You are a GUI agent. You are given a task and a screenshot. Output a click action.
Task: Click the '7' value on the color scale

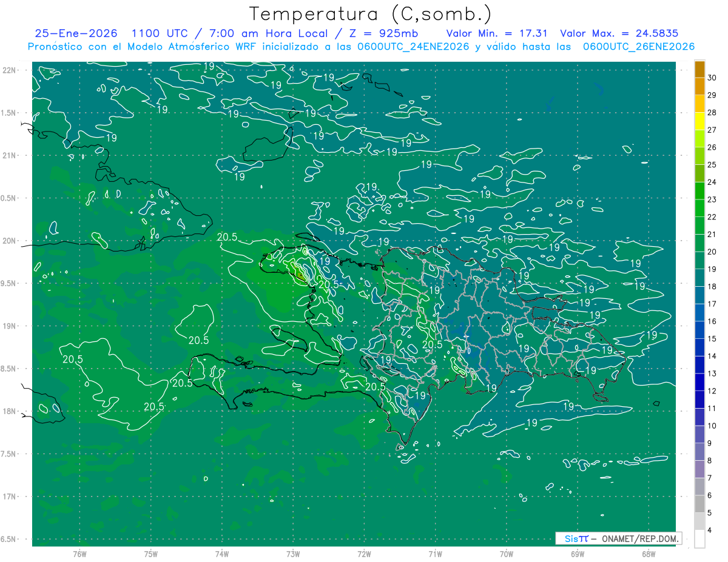710,478
